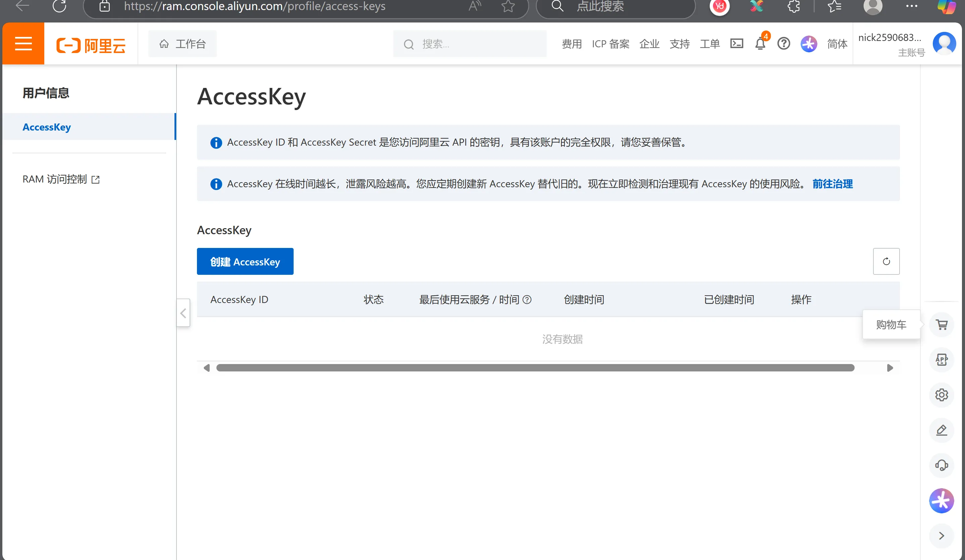This screenshot has width=965, height=560.
Task: Open the notifications bell
Action: [761, 44]
